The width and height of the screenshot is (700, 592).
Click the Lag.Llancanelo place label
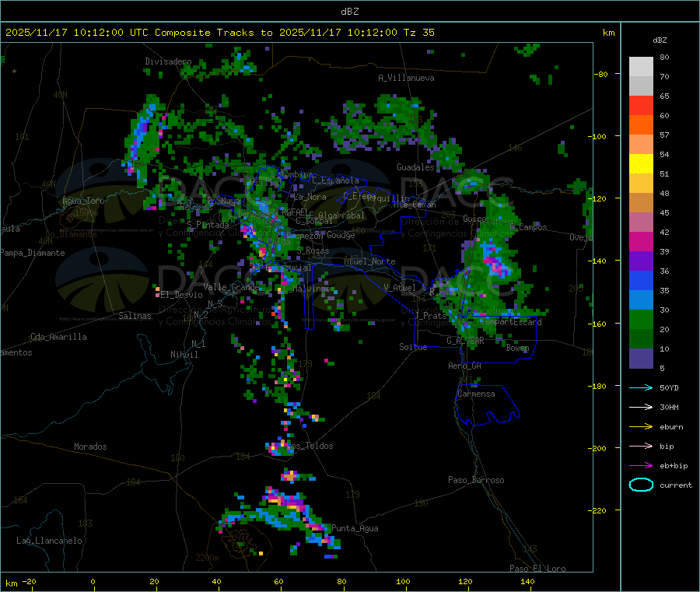click(49, 541)
